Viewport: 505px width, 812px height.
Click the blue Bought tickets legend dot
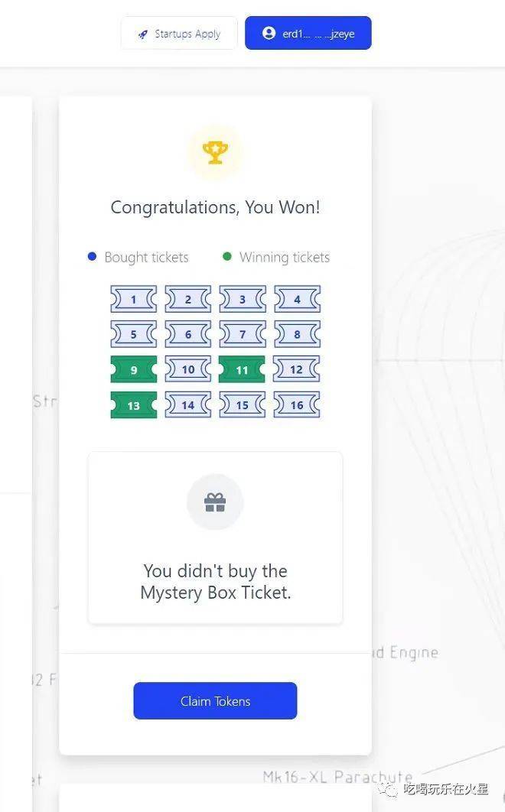(93, 257)
